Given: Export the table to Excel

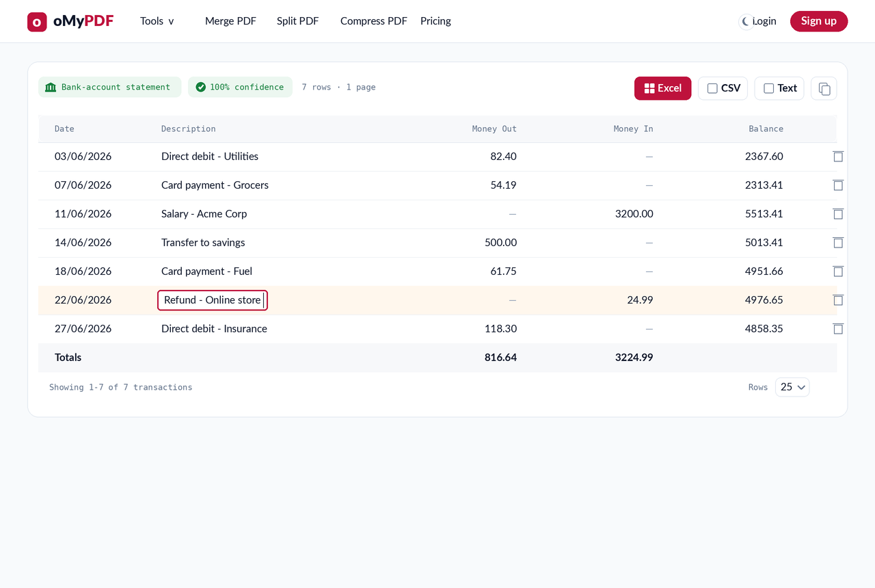Looking at the screenshot, I should click(x=662, y=88).
